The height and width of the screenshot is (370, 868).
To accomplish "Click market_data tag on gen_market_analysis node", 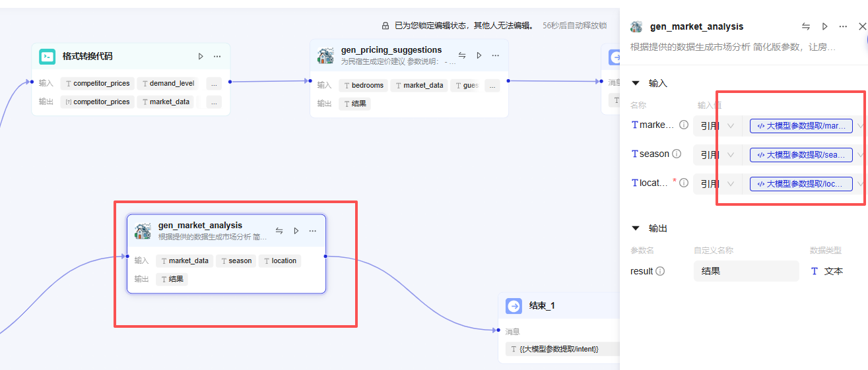I will point(185,261).
